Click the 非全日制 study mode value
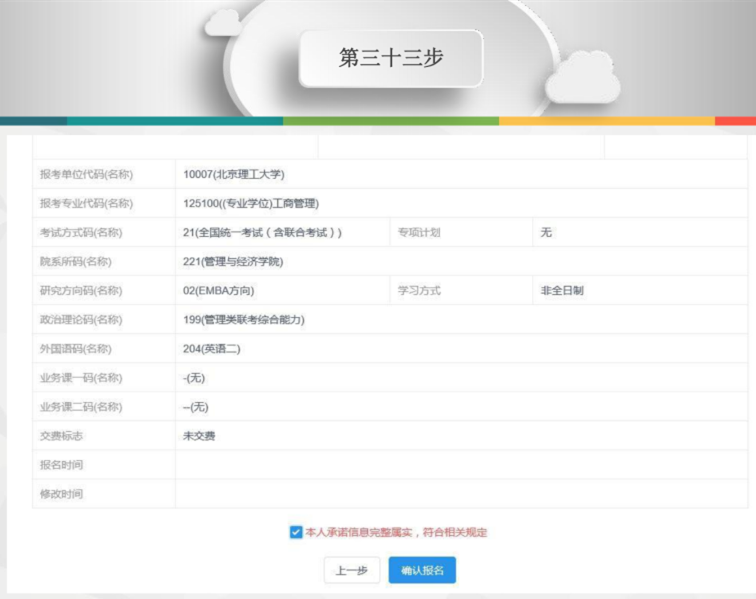The width and height of the screenshot is (756, 599). [562, 290]
